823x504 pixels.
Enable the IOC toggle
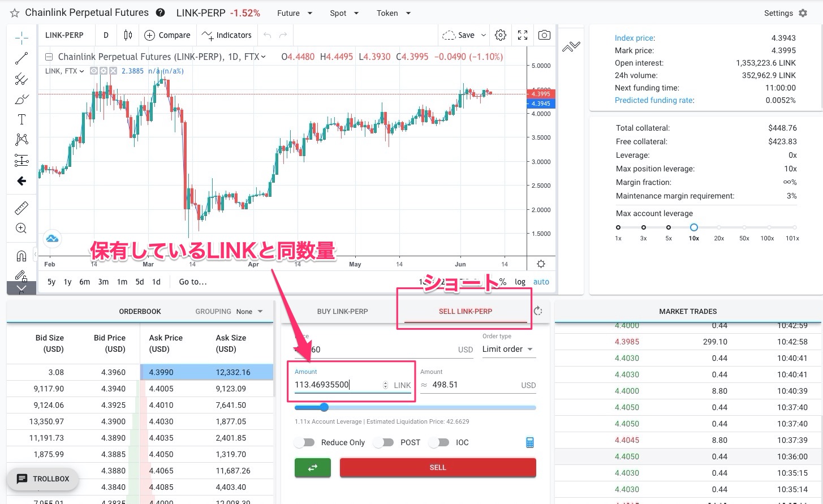point(439,442)
